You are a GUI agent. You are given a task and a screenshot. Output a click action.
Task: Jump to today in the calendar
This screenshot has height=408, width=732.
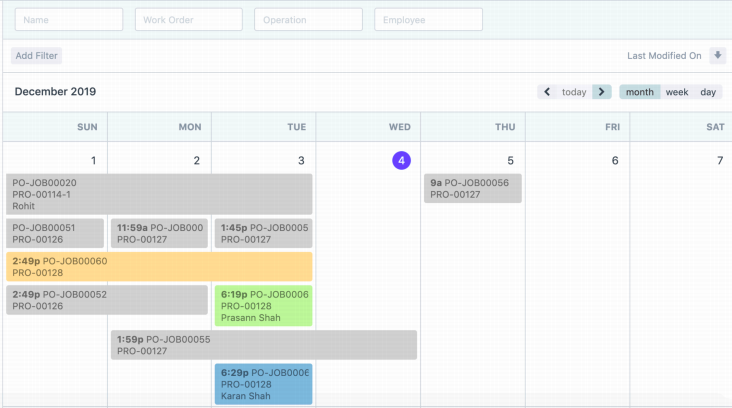coord(574,92)
